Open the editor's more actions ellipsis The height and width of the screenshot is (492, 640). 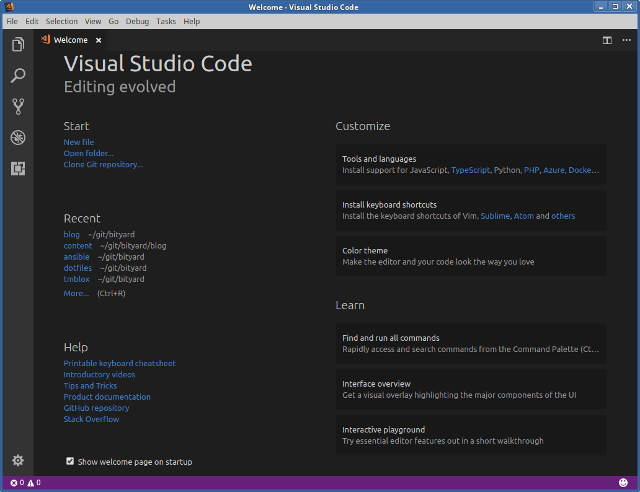pyautogui.click(x=625, y=40)
